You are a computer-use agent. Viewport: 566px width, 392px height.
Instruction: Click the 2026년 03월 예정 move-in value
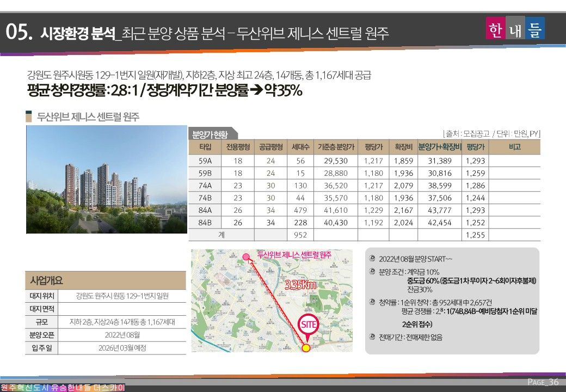tap(122, 348)
